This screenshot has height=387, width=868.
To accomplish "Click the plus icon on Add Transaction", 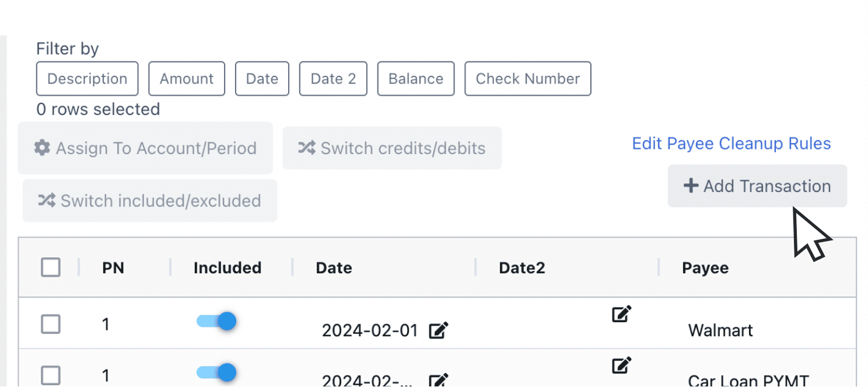I will [x=691, y=186].
